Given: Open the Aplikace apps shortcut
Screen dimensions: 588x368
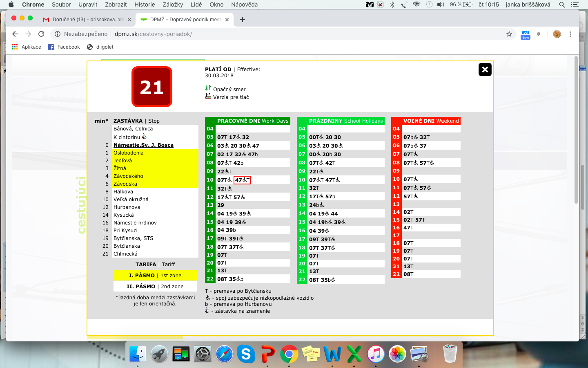Looking at the screenshot, I should (27, 47).
